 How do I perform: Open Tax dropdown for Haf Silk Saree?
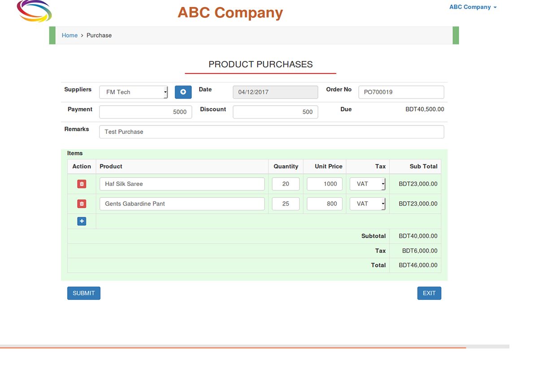tap(367, 184)
